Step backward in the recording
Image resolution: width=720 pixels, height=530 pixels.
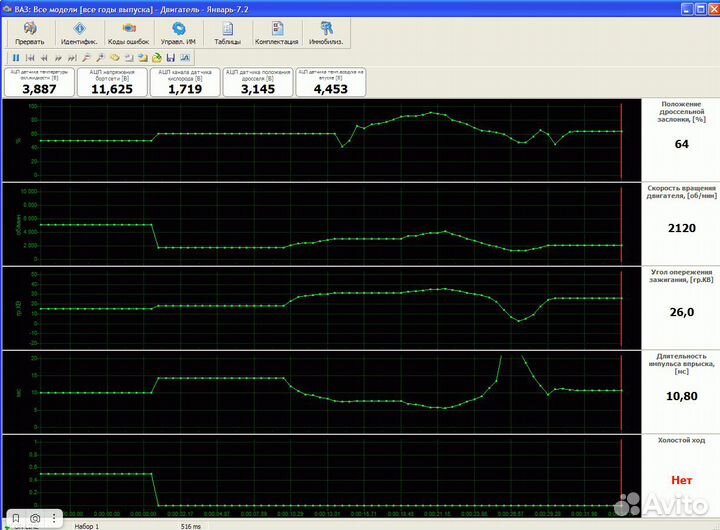[44, 58]
